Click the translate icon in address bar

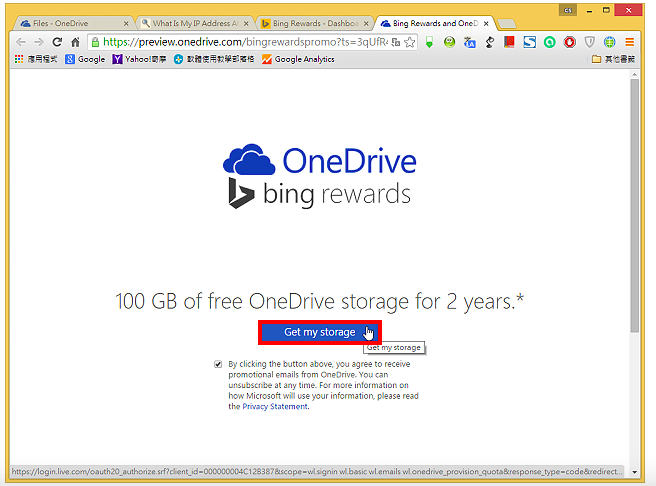click(396, 42)
